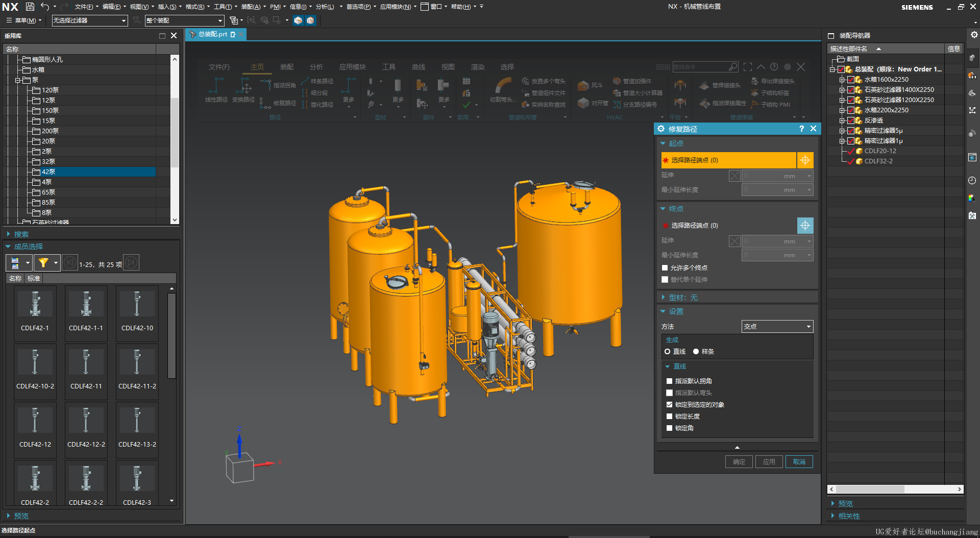The width and height of the screenshot is (980, 538).
Task: Collapse the 终点 section
Action: [x=663, y=209]
